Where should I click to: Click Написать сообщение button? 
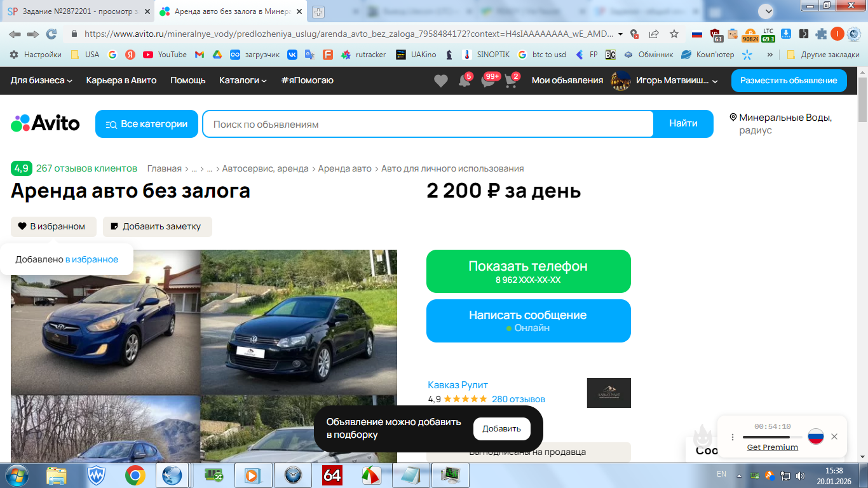529,321
